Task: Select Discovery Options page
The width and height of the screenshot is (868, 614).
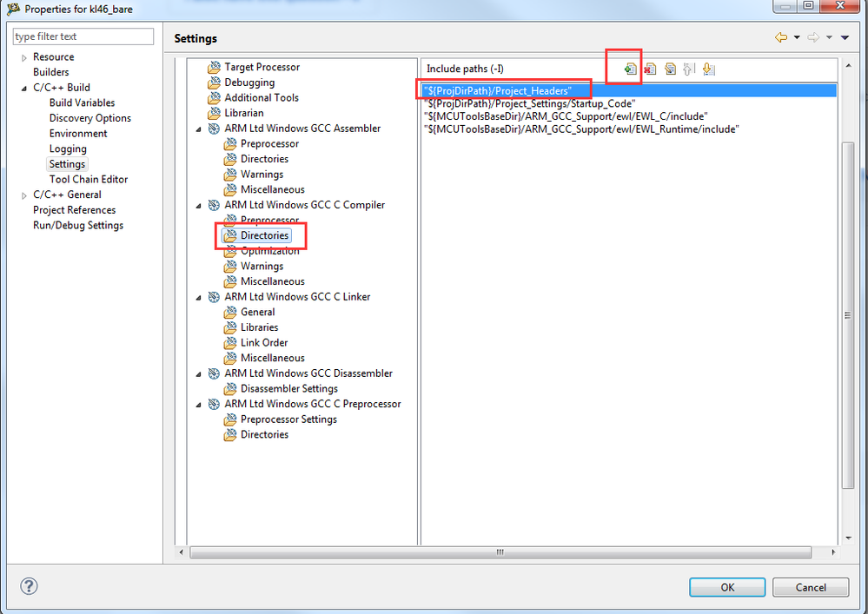Action: [x=90, y=118]
